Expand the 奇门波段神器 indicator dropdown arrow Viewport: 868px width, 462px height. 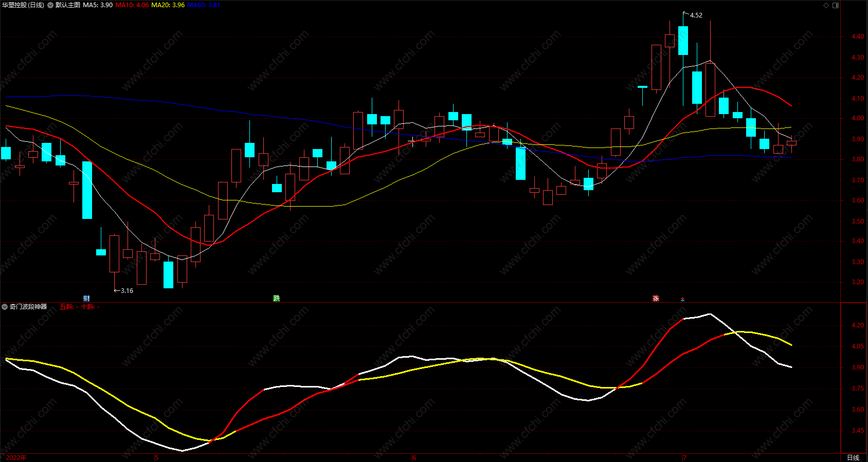click(x=5, y=307)
